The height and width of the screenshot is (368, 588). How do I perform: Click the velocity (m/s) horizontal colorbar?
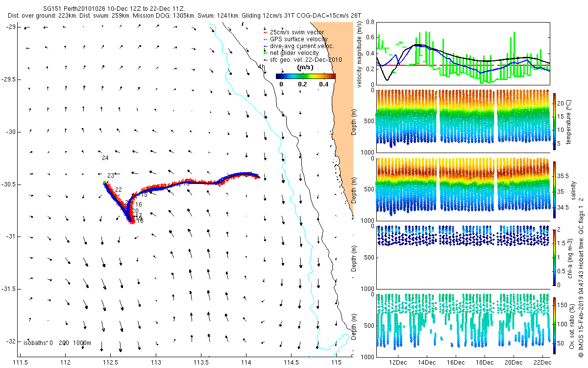[305, 77]
